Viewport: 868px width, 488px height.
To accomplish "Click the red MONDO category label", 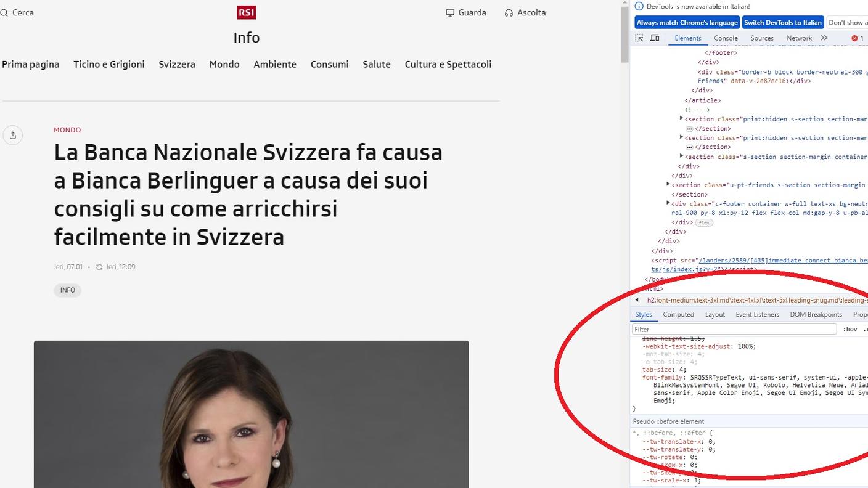I will tap(67, 130).
